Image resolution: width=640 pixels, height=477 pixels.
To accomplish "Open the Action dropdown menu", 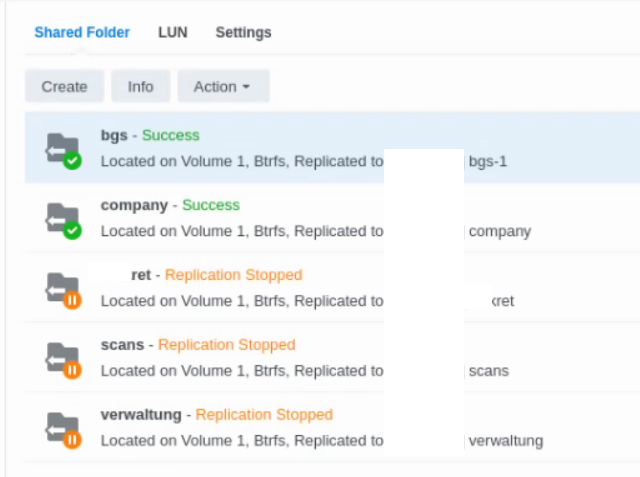I will (x=222, y=87).
